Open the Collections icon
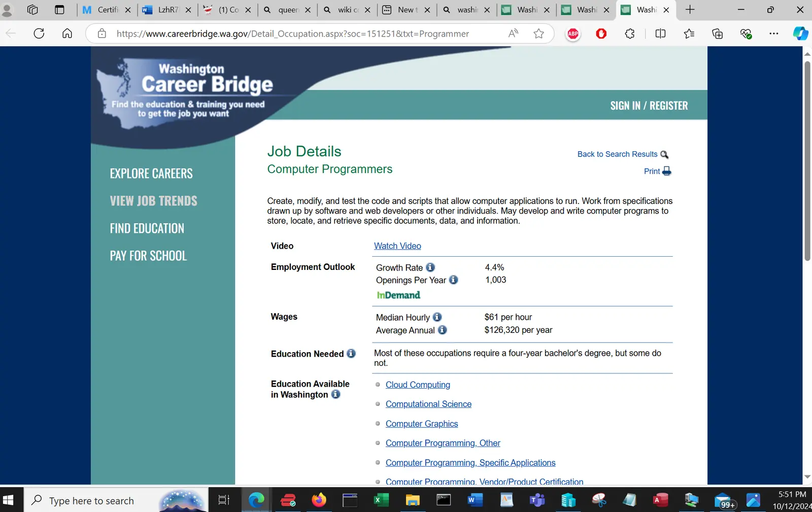 tap(717, 33)
